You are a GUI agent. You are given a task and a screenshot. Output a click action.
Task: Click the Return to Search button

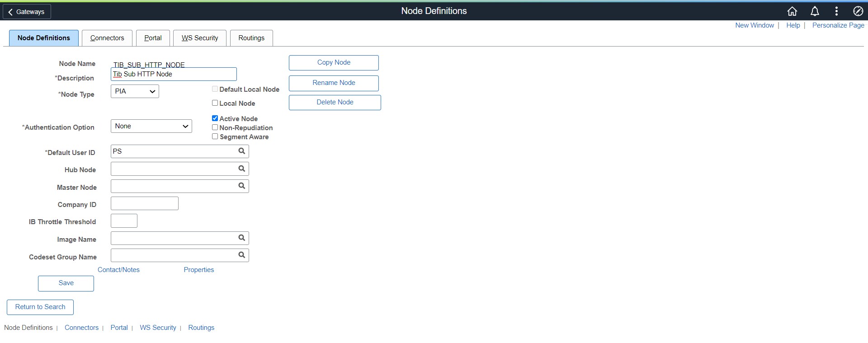pyautogui.click(x=40, y=307)
